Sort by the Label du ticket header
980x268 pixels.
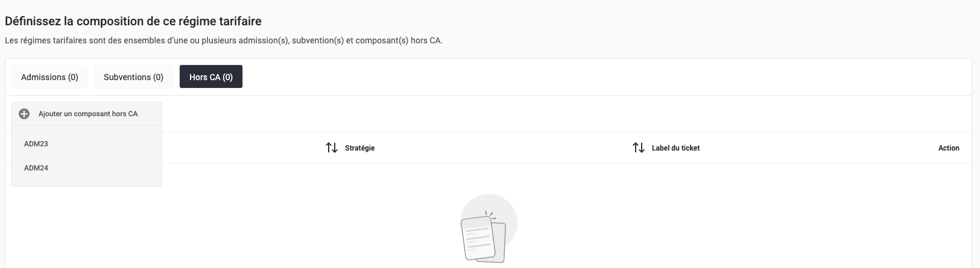click(675, 148)
